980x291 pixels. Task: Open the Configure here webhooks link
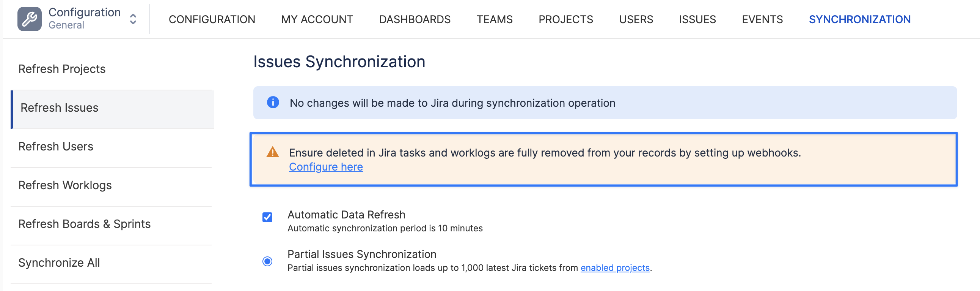tap(326, 167)
